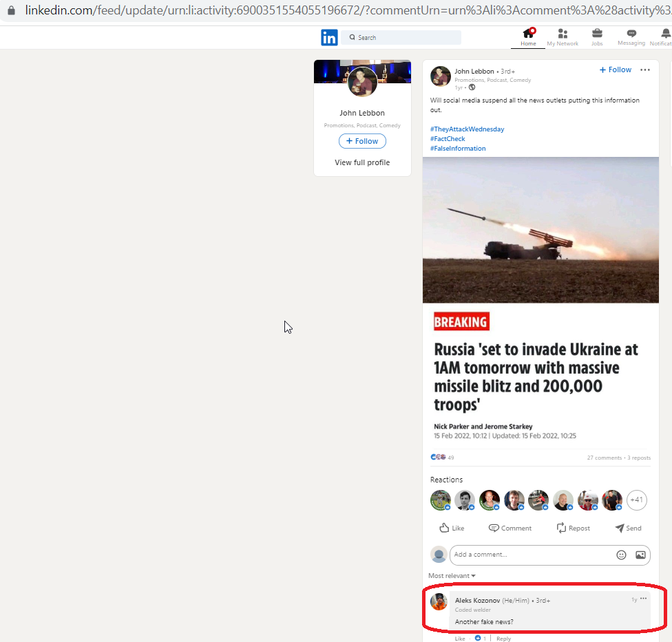Open View full profile link

(x=362, y=162)
